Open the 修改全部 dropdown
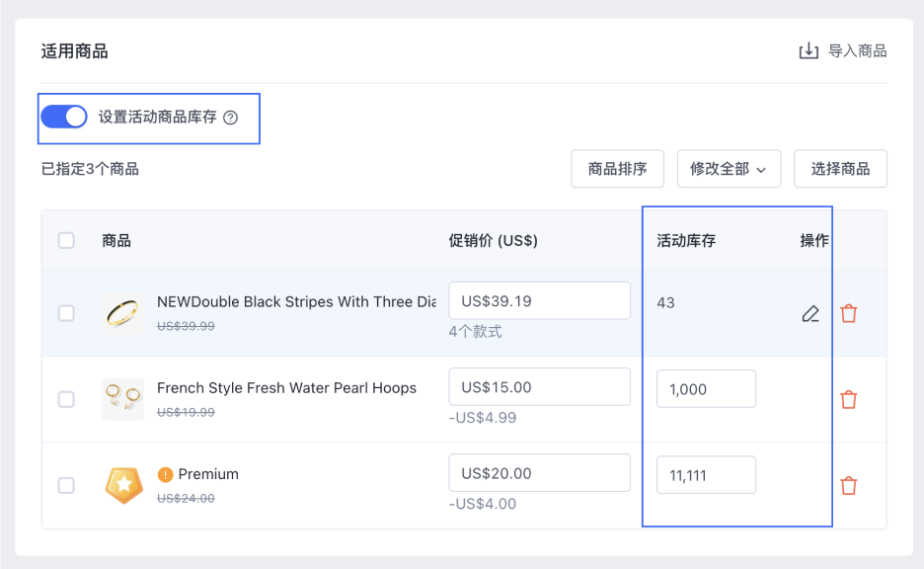 [x=729, y=168]
